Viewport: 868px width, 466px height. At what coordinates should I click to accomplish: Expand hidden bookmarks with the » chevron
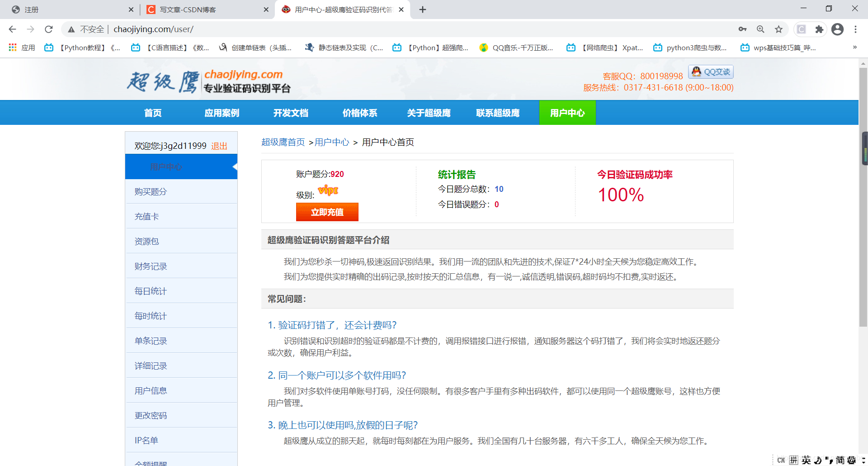click(854, 47)
